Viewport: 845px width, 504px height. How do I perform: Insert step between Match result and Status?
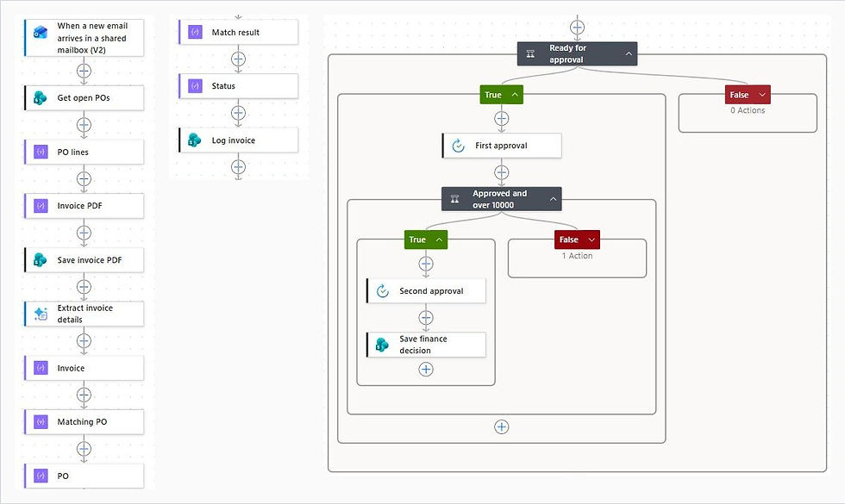pos(238,59)
